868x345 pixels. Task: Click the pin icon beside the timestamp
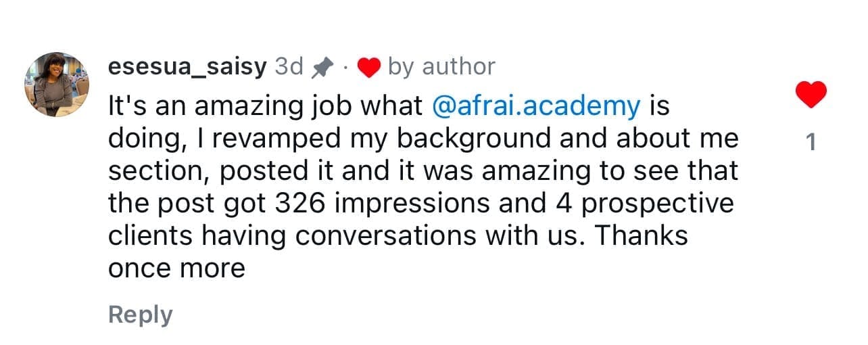(322, 67)
